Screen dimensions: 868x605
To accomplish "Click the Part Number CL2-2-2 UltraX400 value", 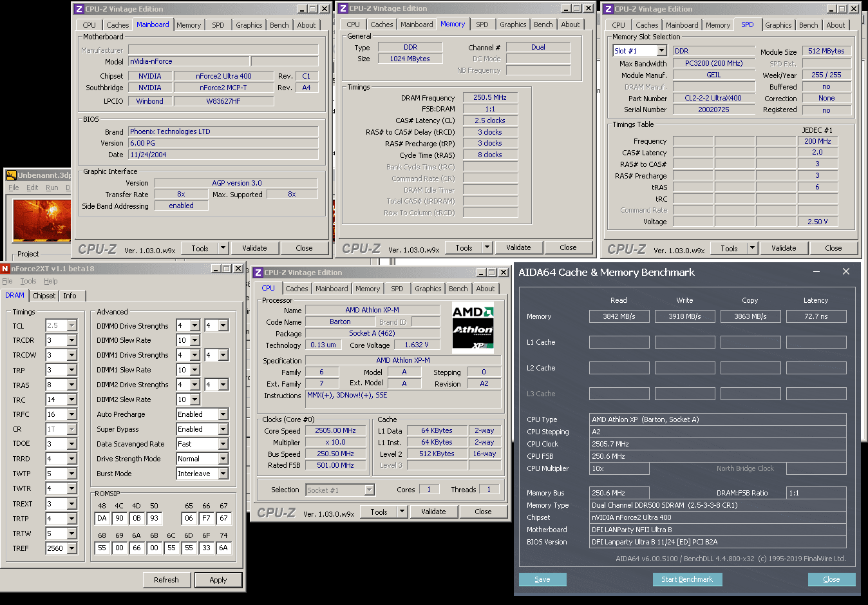I will point(713,98).
